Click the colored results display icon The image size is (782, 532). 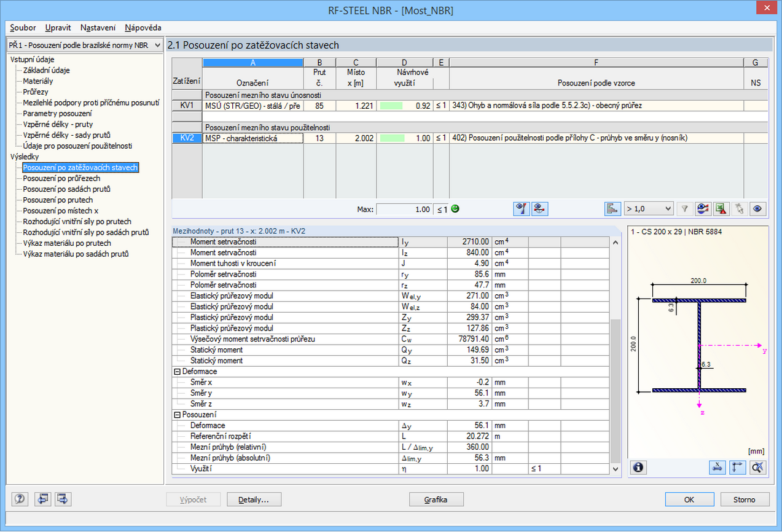pyautogui.click(x=703, y=209)
